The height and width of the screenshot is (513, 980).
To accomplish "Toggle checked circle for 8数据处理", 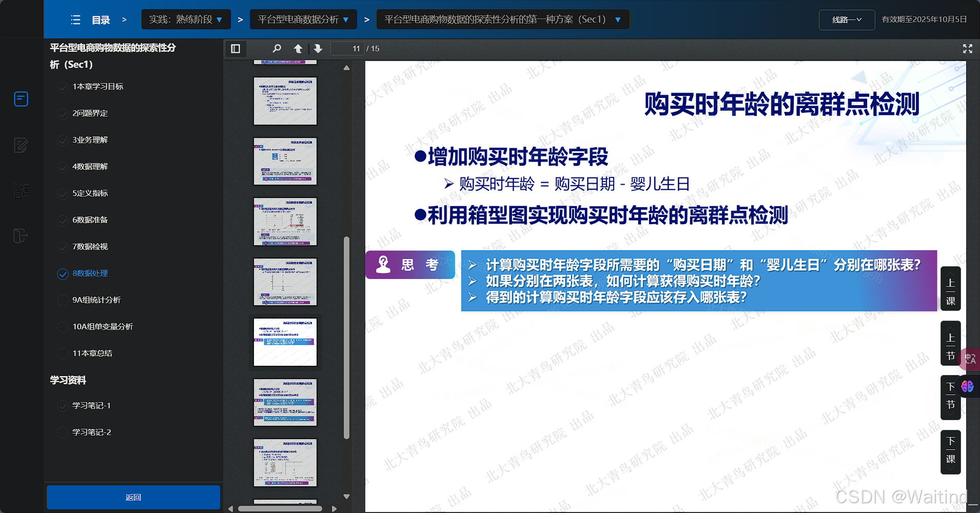I will (x=63, y=274).
